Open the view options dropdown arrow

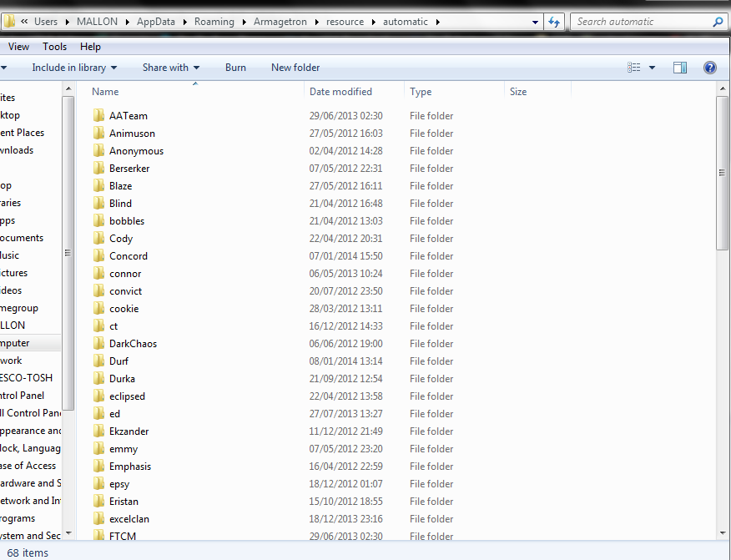(653, 68)
